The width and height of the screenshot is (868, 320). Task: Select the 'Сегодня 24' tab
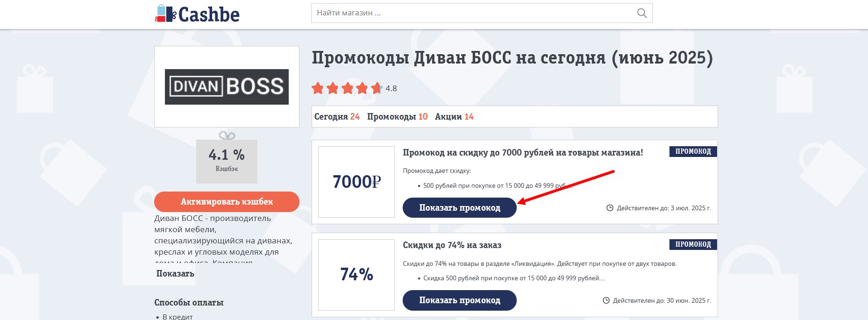[x=337, y=117]
